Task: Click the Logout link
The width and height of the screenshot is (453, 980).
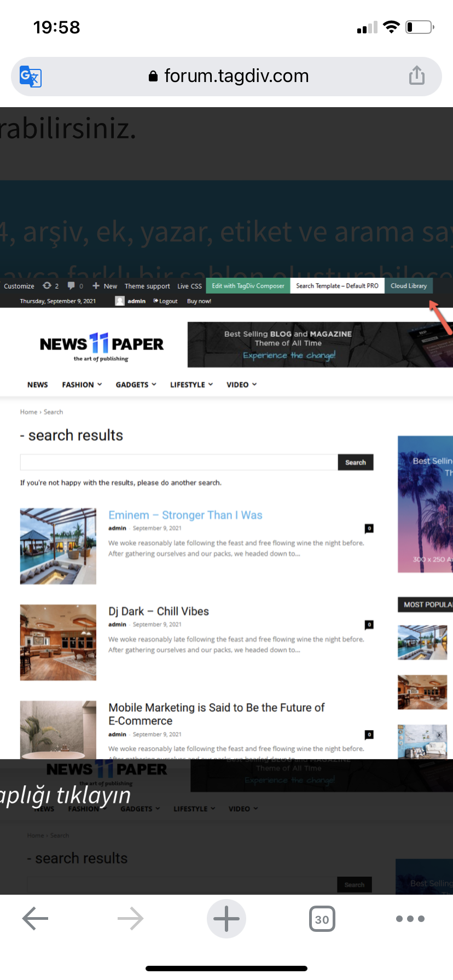Action: [x=166, y=301]
